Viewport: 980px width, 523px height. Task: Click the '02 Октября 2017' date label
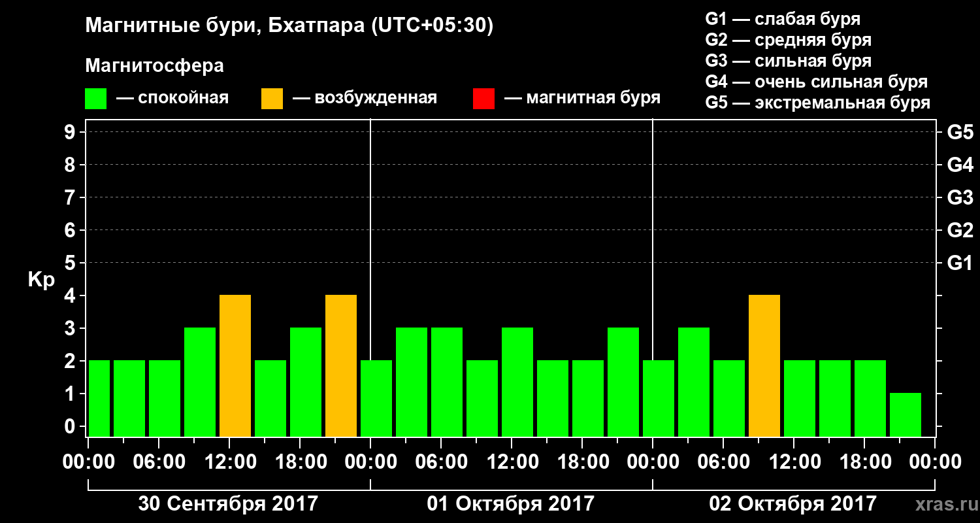pyautogui.click(x=792, y=503)
